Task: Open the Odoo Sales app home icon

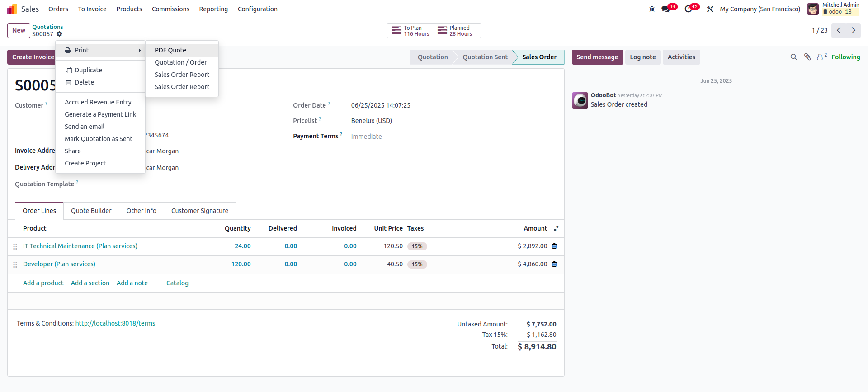Action: (12, 9)
